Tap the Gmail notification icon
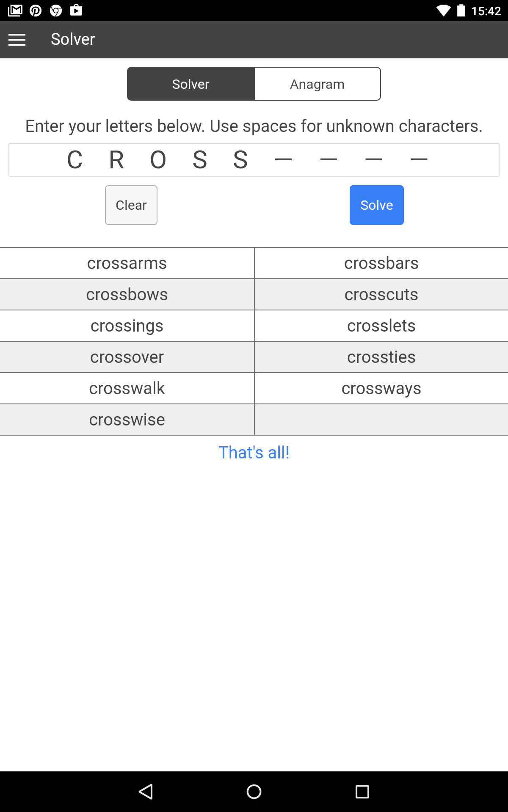The image size is (508, 812). (x=15, y=10)
